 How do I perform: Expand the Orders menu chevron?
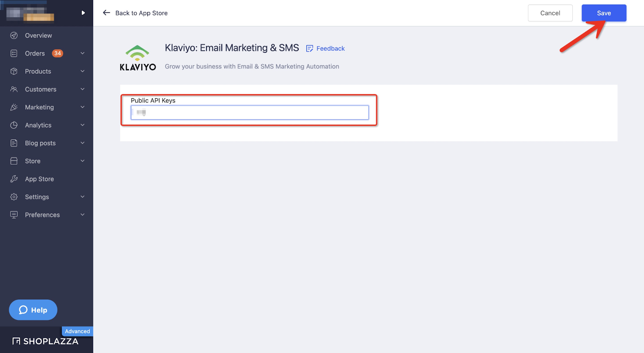[x=83, y=53]
